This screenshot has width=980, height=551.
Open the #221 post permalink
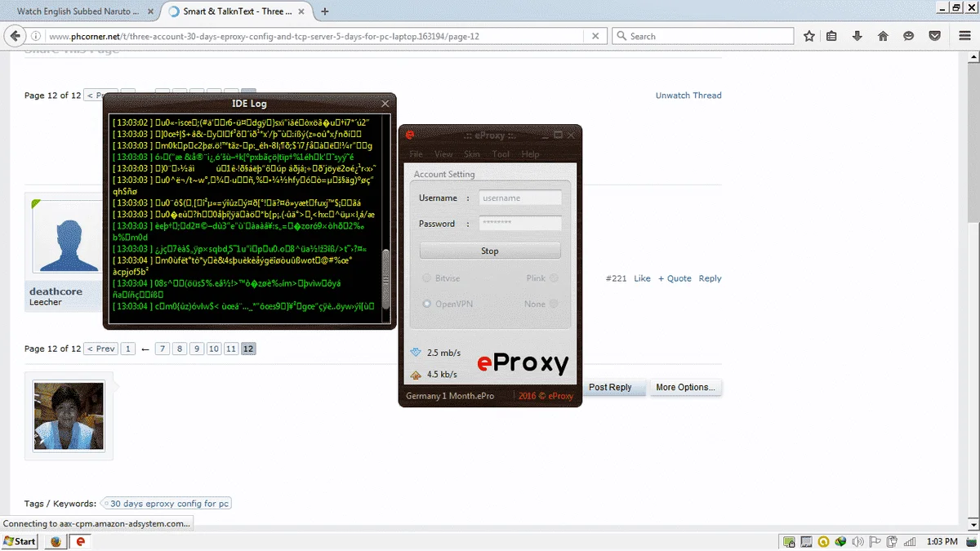pos(617,278)
